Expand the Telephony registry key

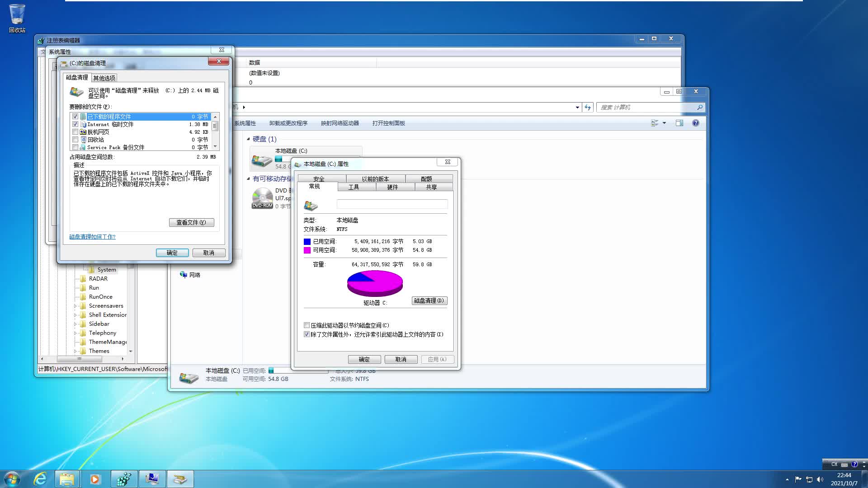point(75,333)
